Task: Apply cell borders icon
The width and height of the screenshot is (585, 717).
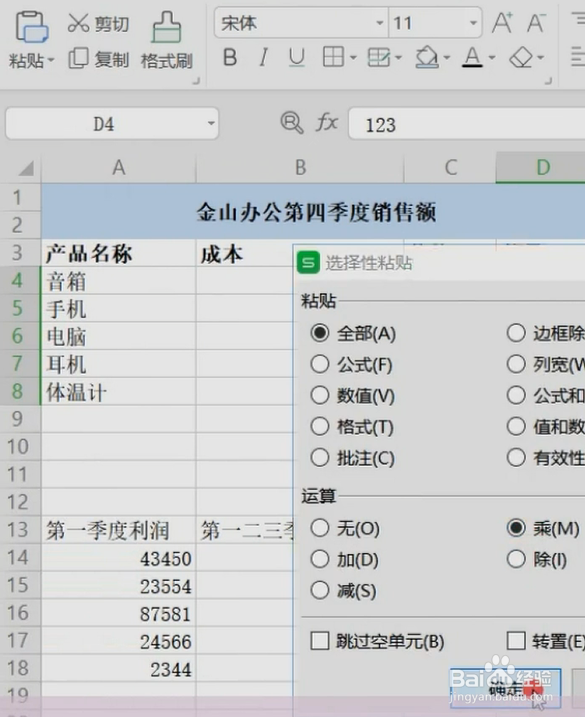Action: (333, 57)
